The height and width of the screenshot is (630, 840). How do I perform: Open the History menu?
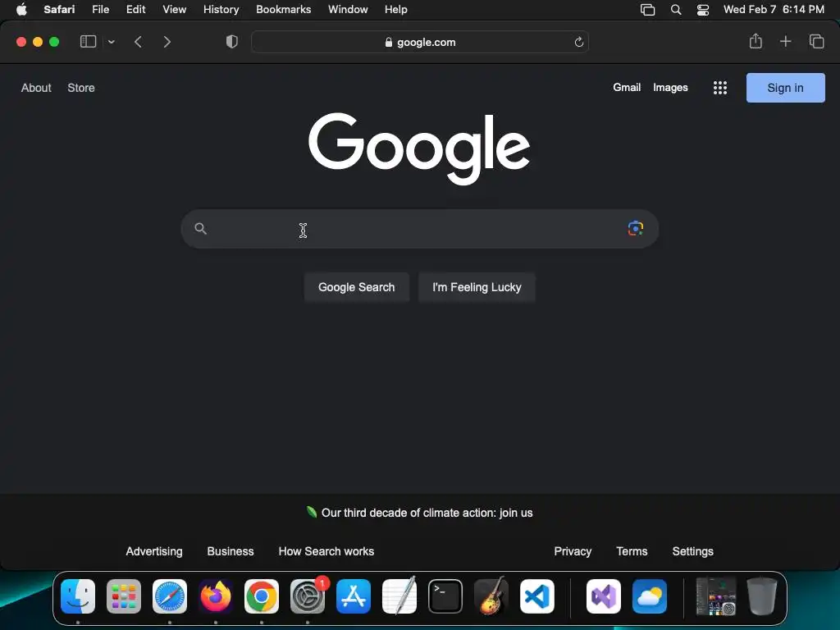(x=221, y=10)
